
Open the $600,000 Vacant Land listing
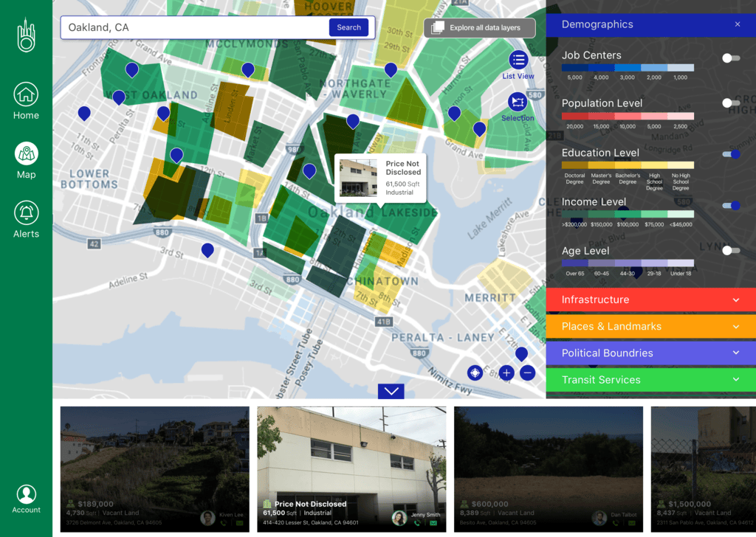pos(549,469)
